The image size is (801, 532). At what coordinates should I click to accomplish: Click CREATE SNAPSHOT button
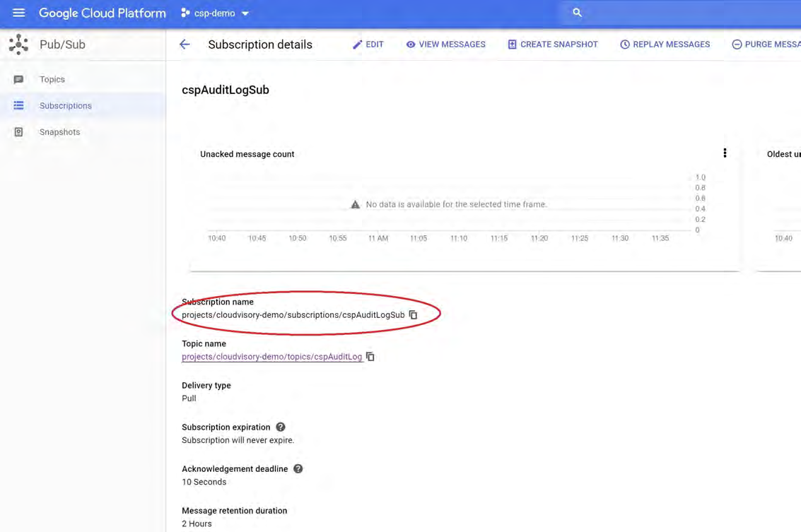552,45
